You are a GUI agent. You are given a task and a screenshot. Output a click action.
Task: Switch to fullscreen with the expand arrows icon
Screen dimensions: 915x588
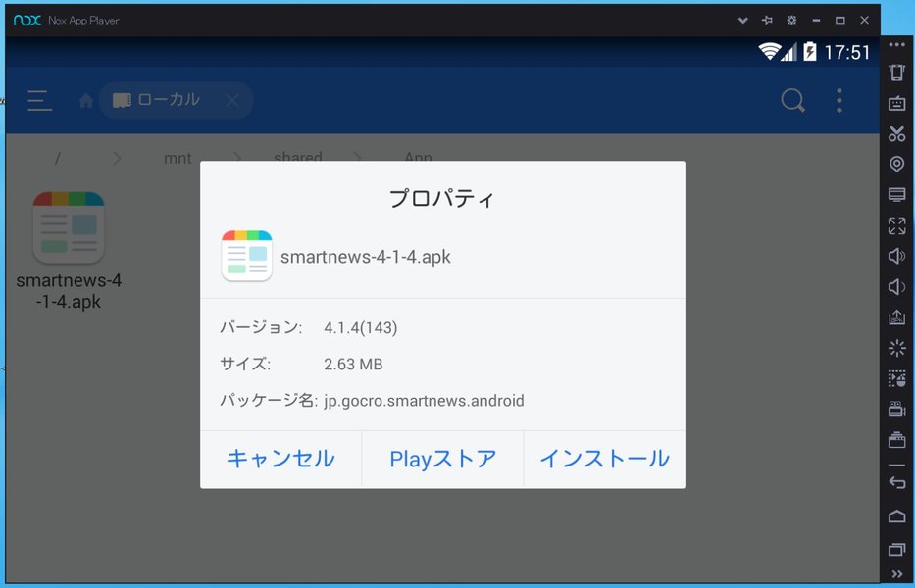click(x=897, y=225)
